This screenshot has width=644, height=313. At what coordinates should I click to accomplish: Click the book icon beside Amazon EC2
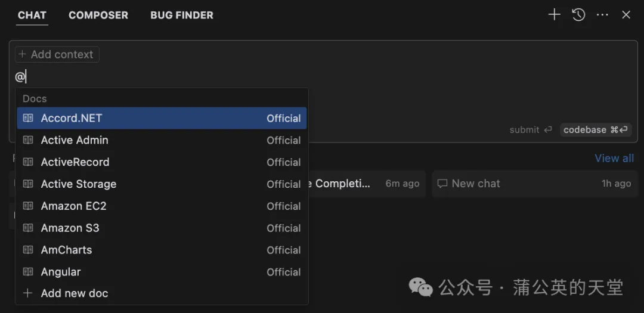[28, 206]
